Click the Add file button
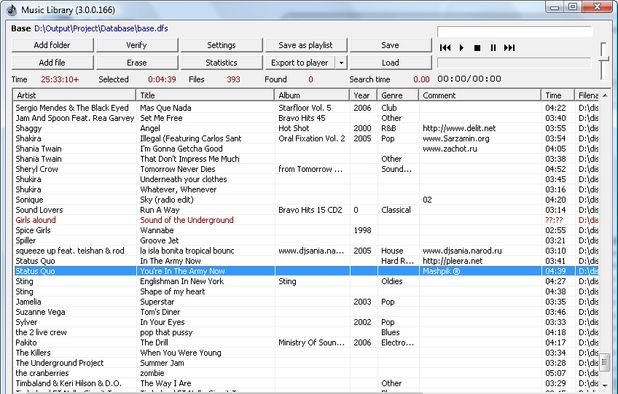Viewport: 618px width, 394px height. [x=52, y=63]
